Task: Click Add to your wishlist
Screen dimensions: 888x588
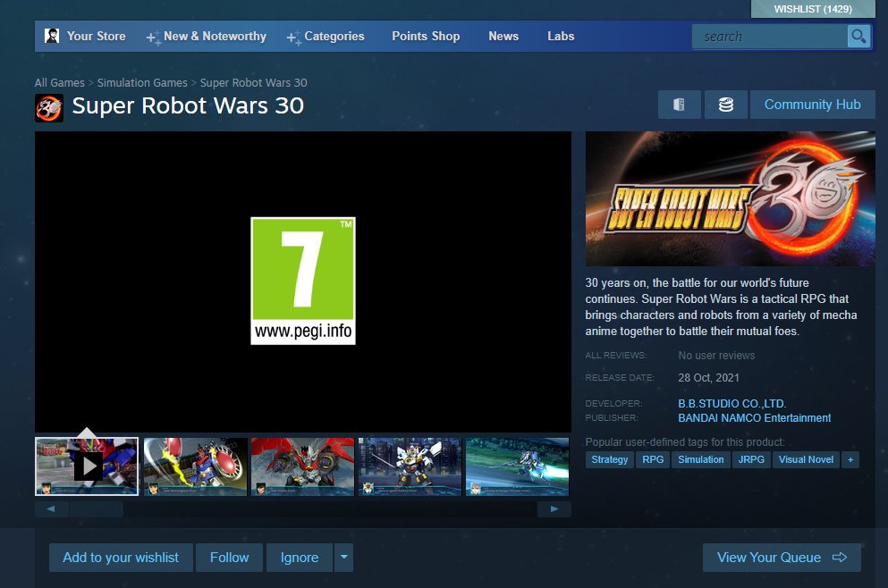Action: click(x=121, y=558)
